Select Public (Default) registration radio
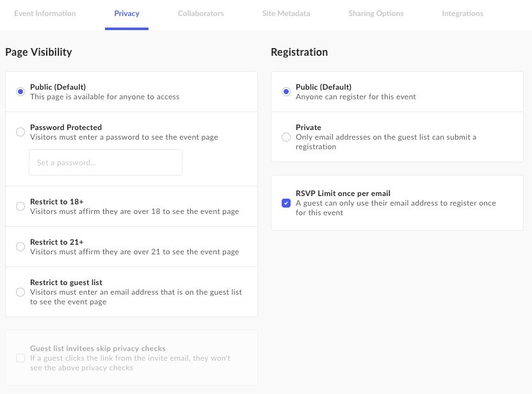The height and width of the screenshot is (394, 532). 286,92
